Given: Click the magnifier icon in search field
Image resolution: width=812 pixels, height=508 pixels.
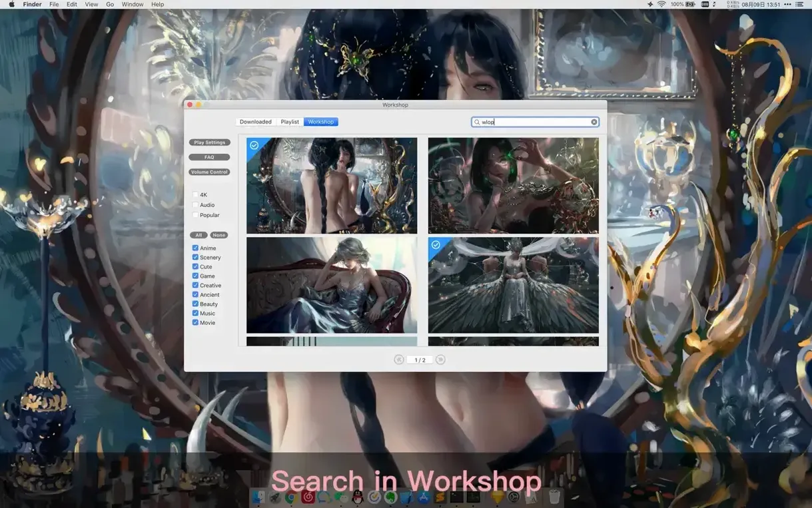Looking at the screenshot, I should 477,122.
